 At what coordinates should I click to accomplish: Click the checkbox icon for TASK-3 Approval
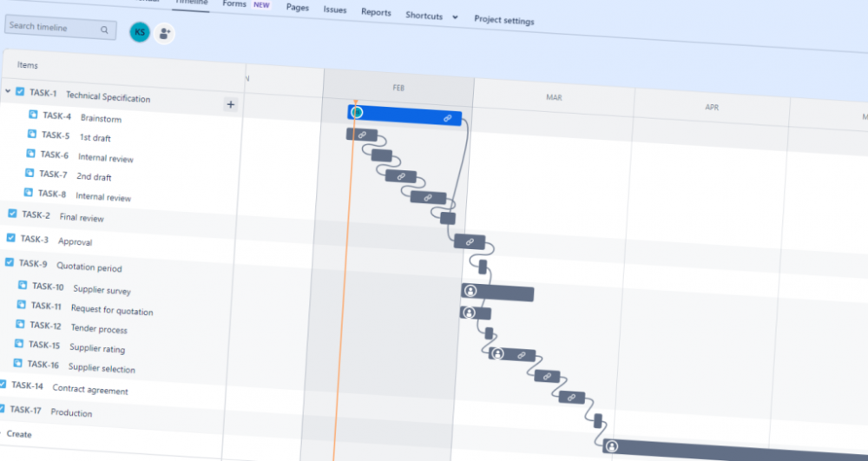point(10,238)
